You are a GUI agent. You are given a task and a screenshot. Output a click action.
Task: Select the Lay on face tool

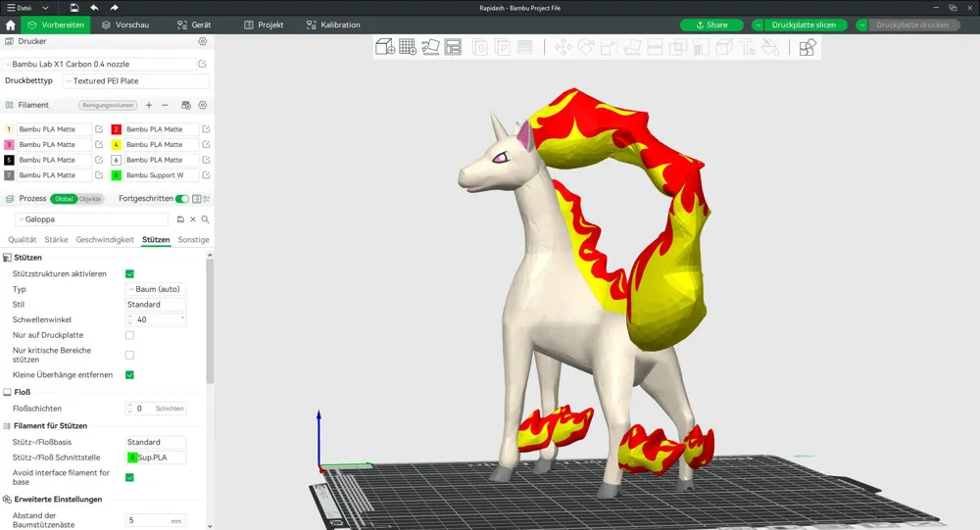[x=632, y=47]
